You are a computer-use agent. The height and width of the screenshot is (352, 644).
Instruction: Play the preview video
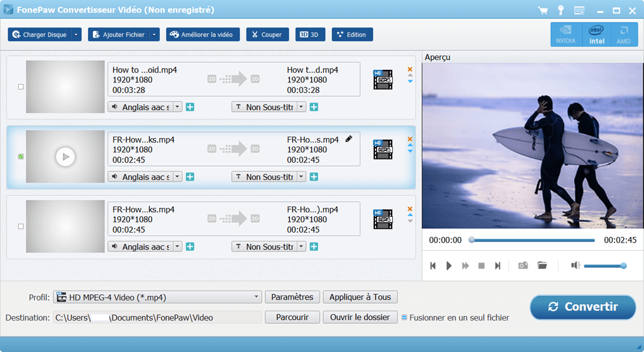(449, 266)
